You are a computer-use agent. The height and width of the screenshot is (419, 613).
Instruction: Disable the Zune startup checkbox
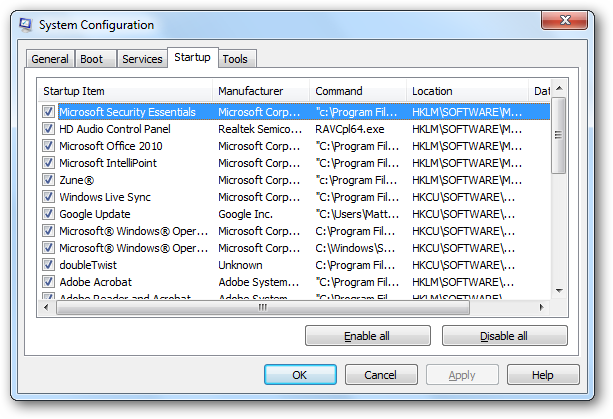48,180
